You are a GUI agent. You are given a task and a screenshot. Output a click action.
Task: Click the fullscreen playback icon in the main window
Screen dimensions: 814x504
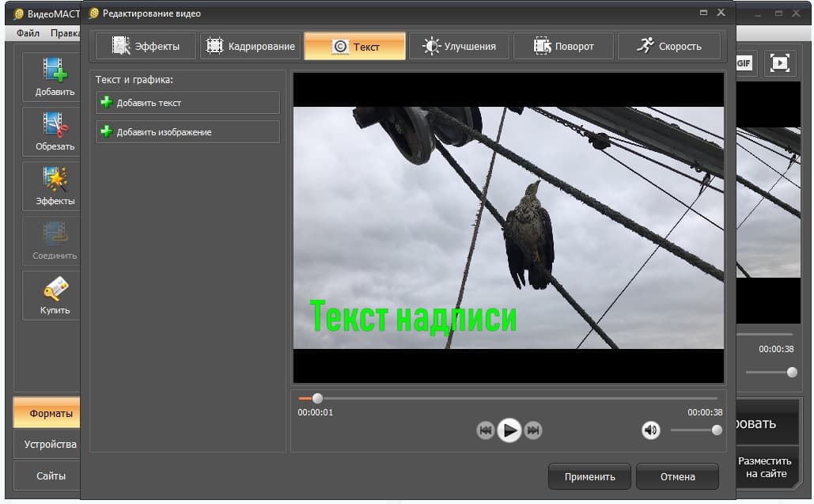point(779,63)
